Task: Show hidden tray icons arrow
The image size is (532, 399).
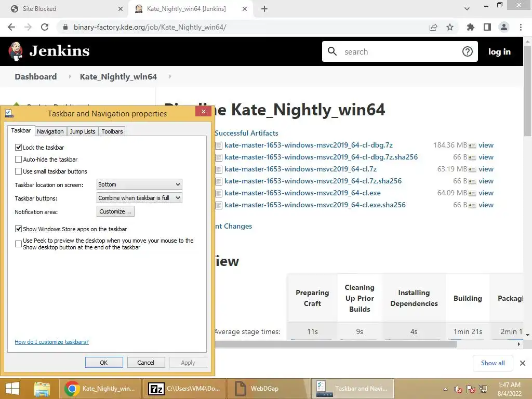Action: click(x=445, y=389)
